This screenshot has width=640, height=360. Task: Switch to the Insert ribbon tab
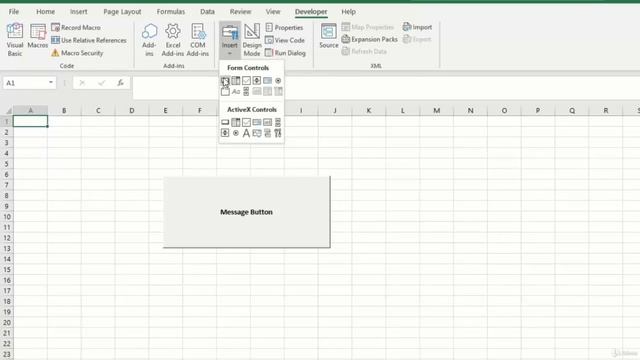click(78, 11)
